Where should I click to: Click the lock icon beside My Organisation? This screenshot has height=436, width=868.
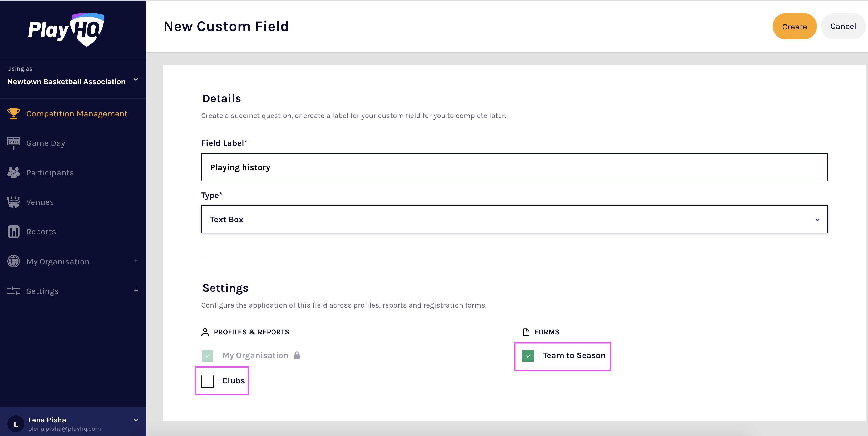click(x=297, y=355)
